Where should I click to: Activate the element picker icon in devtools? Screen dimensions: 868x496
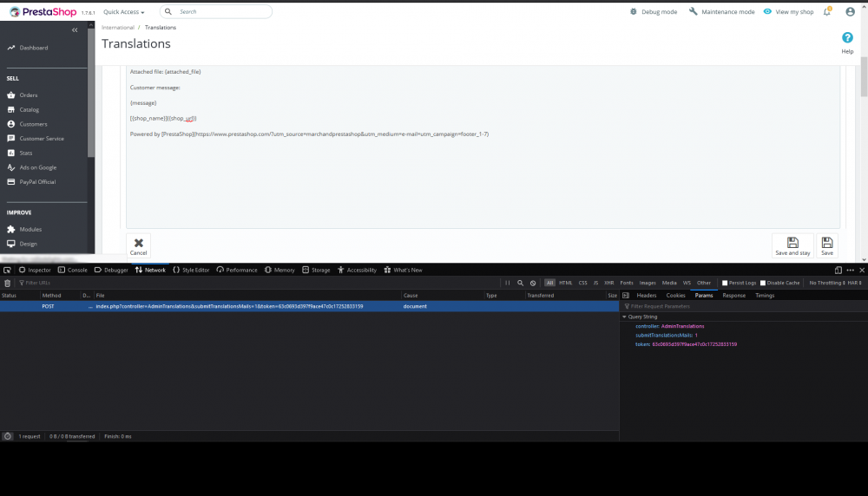point(7,270)
